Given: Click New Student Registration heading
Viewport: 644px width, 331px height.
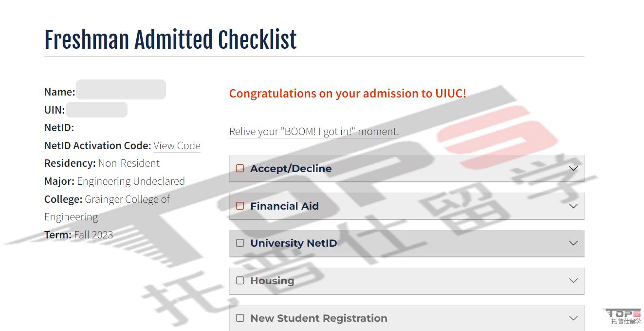Looking at the screenshot, I should 319,318.
